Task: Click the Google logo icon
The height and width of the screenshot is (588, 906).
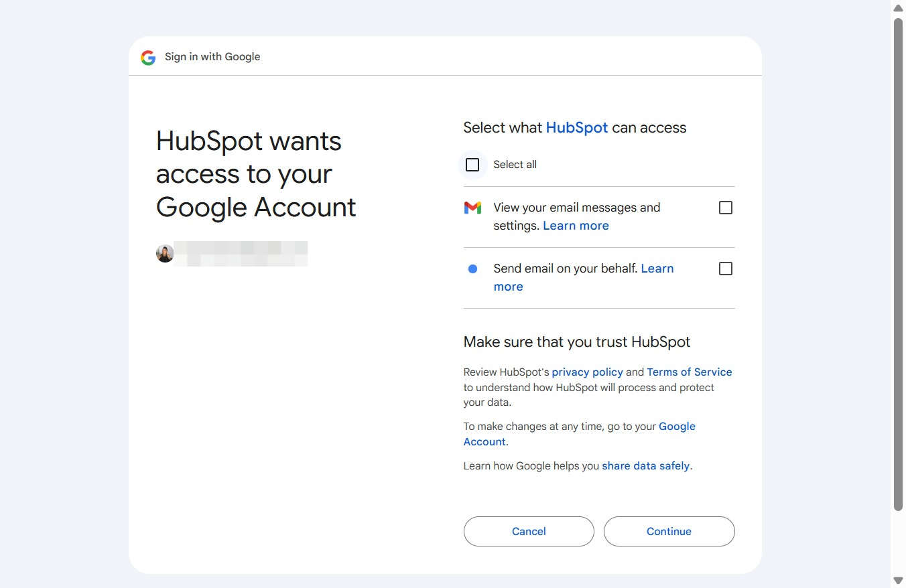Action: [148, 57]
